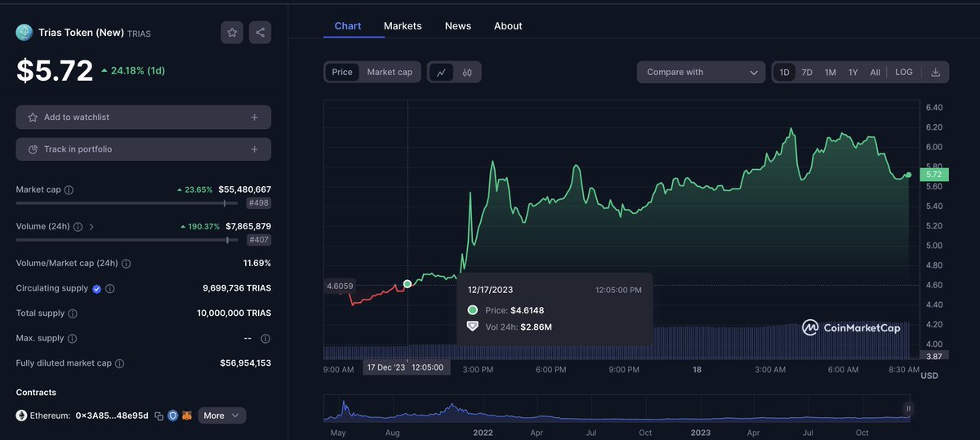Click the plus icon on Track in portfolio

pyautogui.click(x=255, y=149)
